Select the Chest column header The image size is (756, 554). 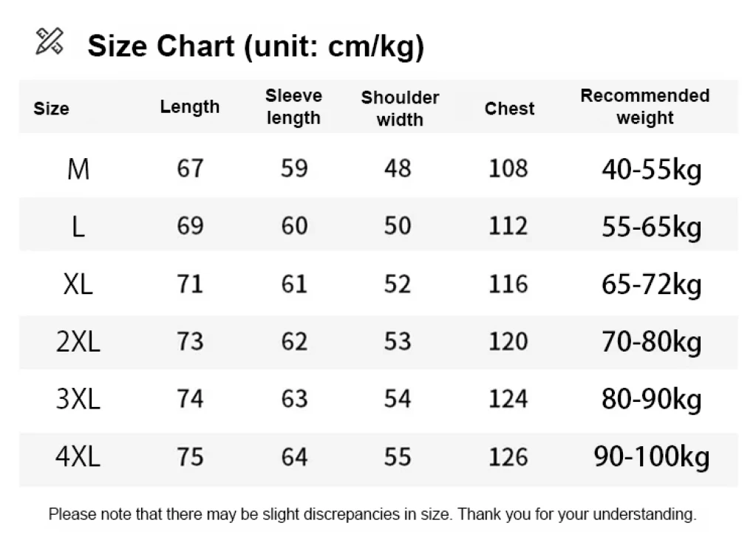click(x=509, y=109)
